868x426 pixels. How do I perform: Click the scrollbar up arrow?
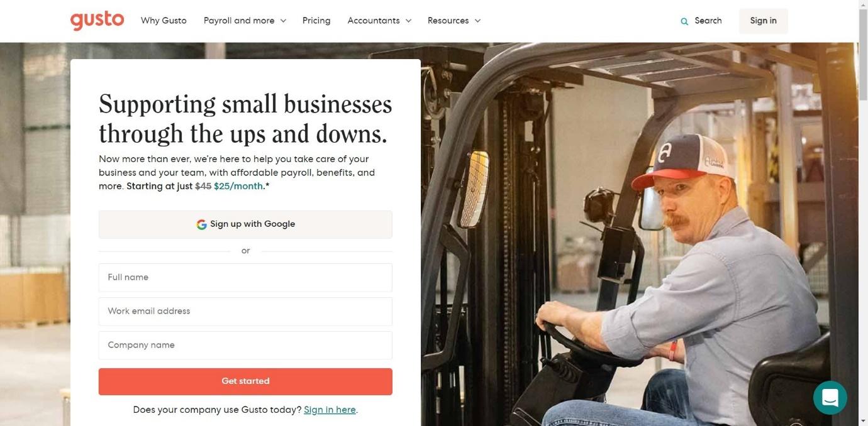[863, 4]
